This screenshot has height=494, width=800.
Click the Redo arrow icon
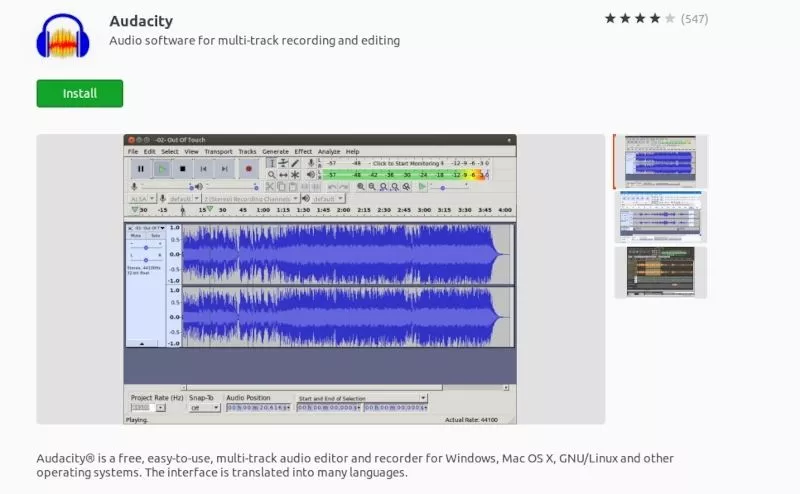pyautogui.click(x=344, y=187)
